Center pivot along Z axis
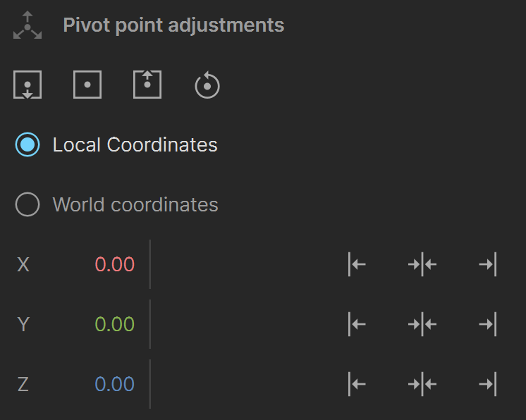Screen dimensions: 526x420 [x=422, y=384]
